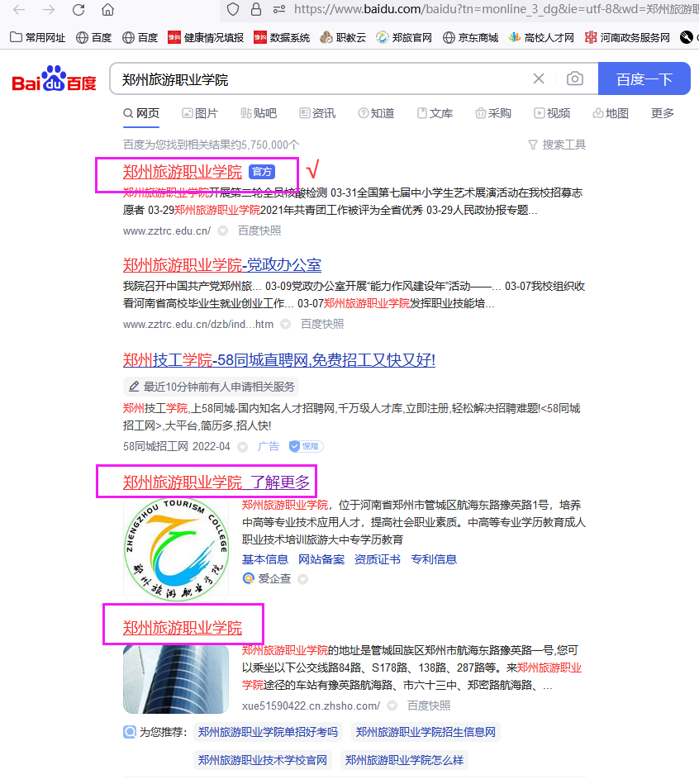The height and width of the screenshot is (784, 699).
Task: Open 郑州旅游职业学院-党政办公室 result link
Action: coord(222,264)
